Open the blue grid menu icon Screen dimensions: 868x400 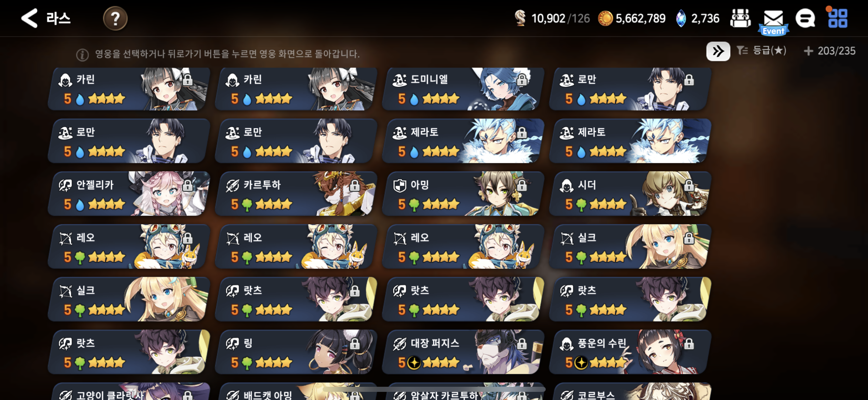pos(837,18)
